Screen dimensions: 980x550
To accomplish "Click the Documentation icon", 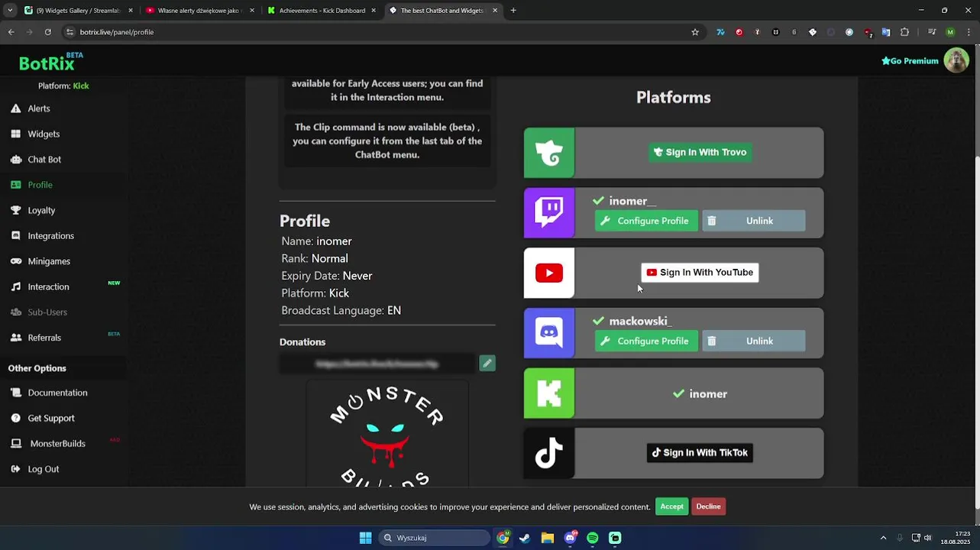I will 15,393.
